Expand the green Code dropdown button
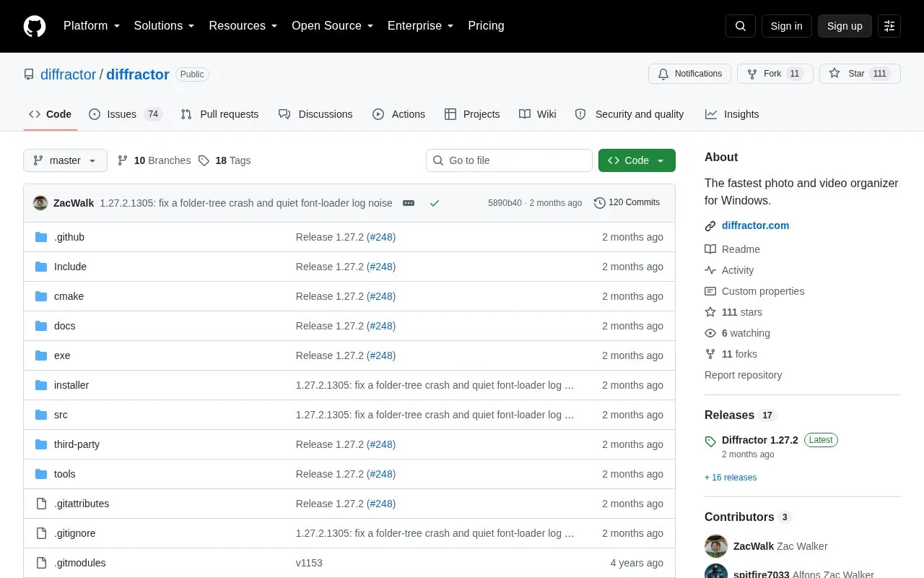This screenshot has height=578, width=924. (637, 160)
